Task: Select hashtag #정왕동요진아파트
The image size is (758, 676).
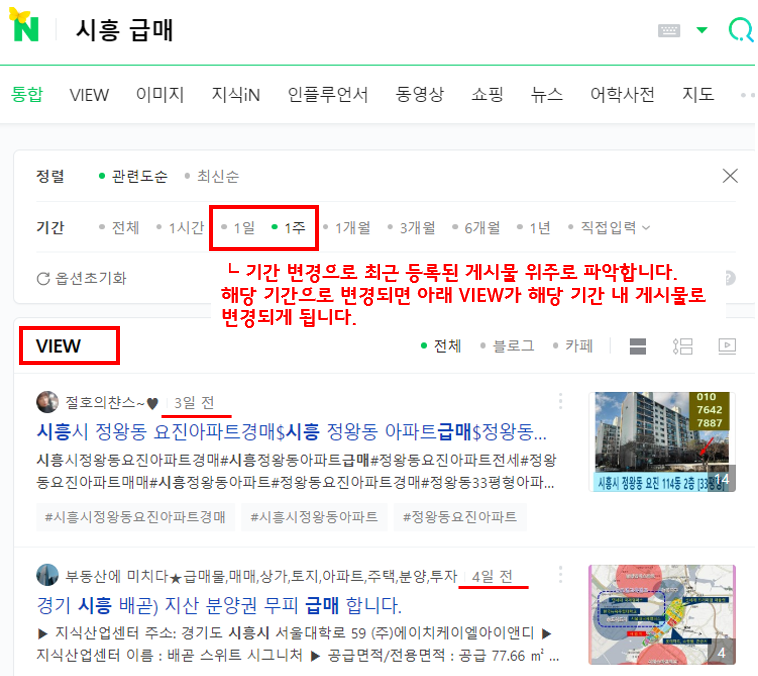Action: click(x=460, y=517)
